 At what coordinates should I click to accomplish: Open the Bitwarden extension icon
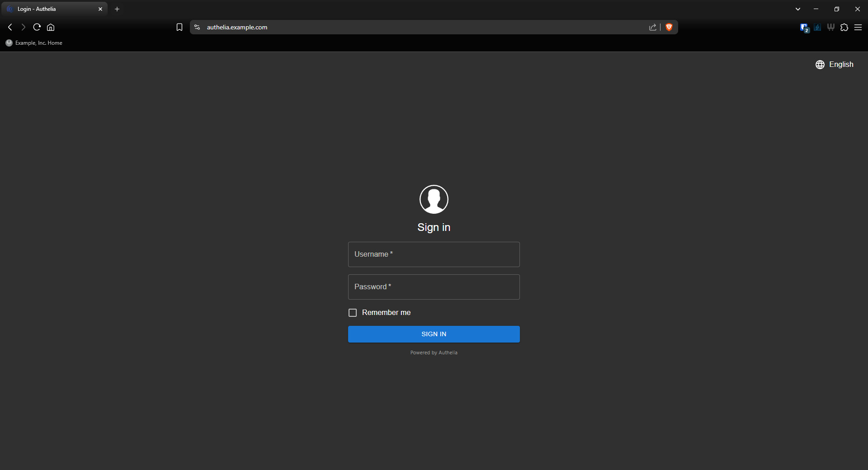[804, 28]
